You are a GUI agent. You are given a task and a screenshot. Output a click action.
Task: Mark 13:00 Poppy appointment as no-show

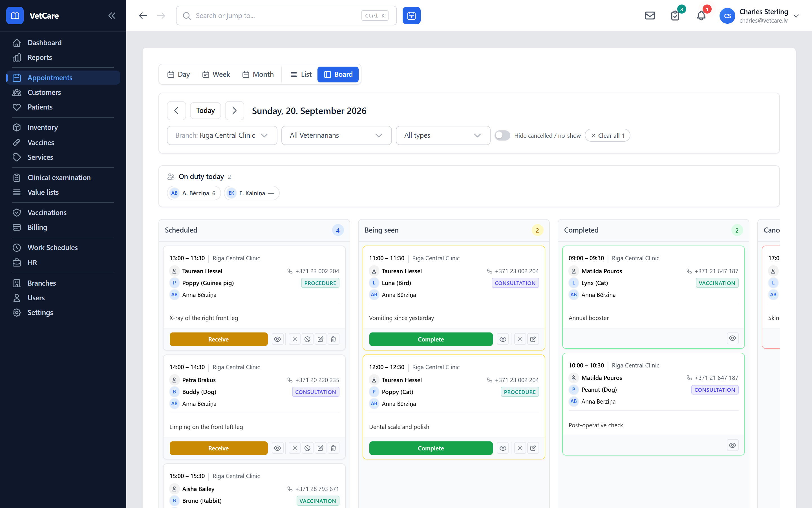point(307,339)
